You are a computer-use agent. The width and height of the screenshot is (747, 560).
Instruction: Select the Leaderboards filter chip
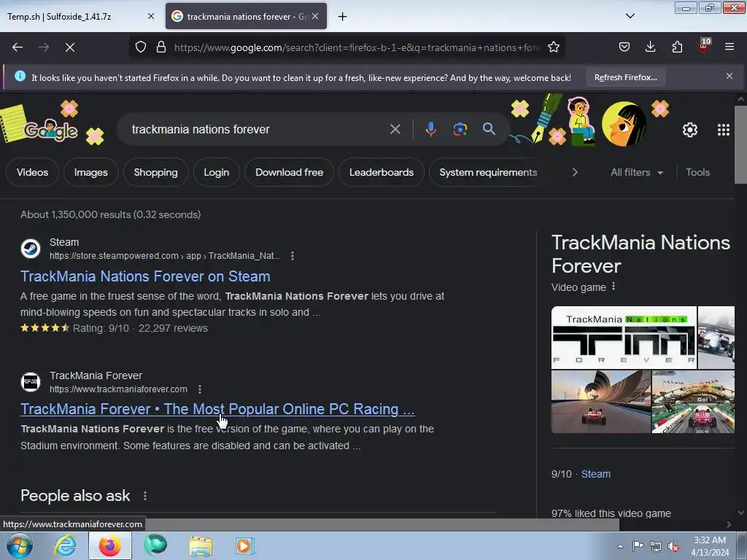(x=381, y=172)
